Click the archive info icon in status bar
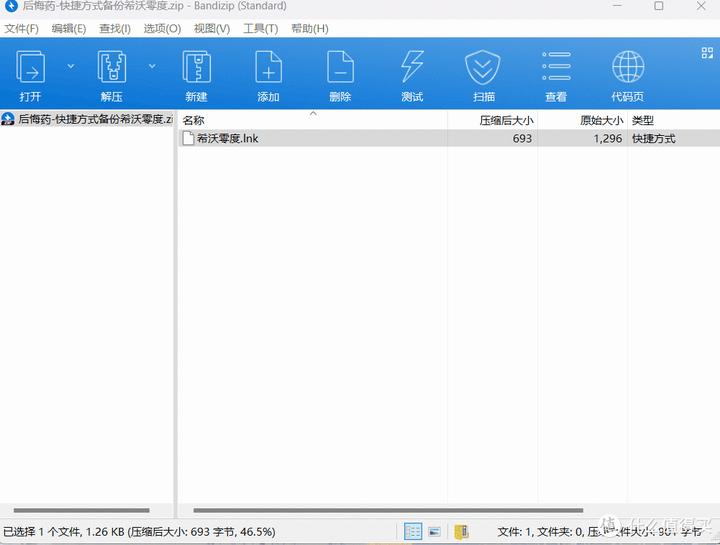Viewport: 720px width, 545px height. 461,532
